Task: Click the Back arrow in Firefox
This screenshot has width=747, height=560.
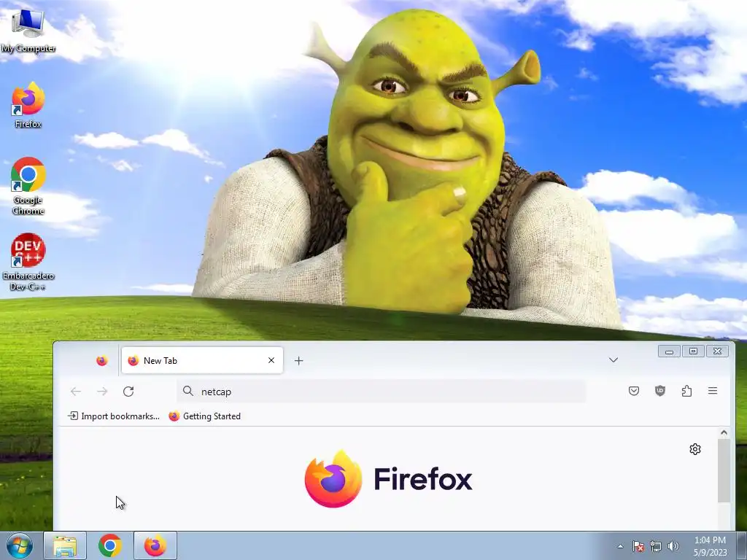Action: coord(76,392)
